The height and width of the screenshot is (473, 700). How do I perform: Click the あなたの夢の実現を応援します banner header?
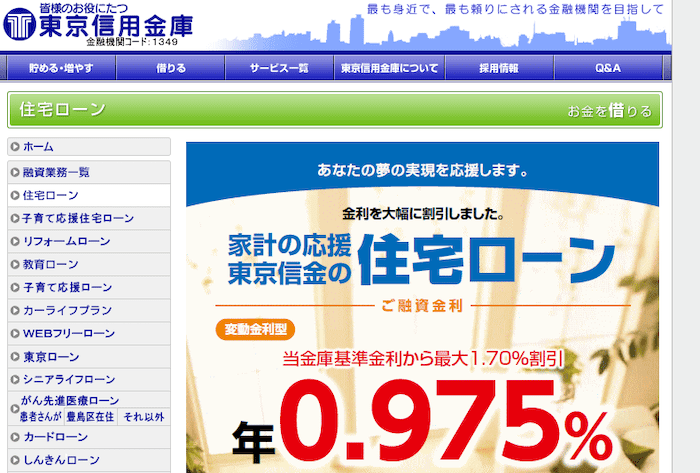point(422,170)
